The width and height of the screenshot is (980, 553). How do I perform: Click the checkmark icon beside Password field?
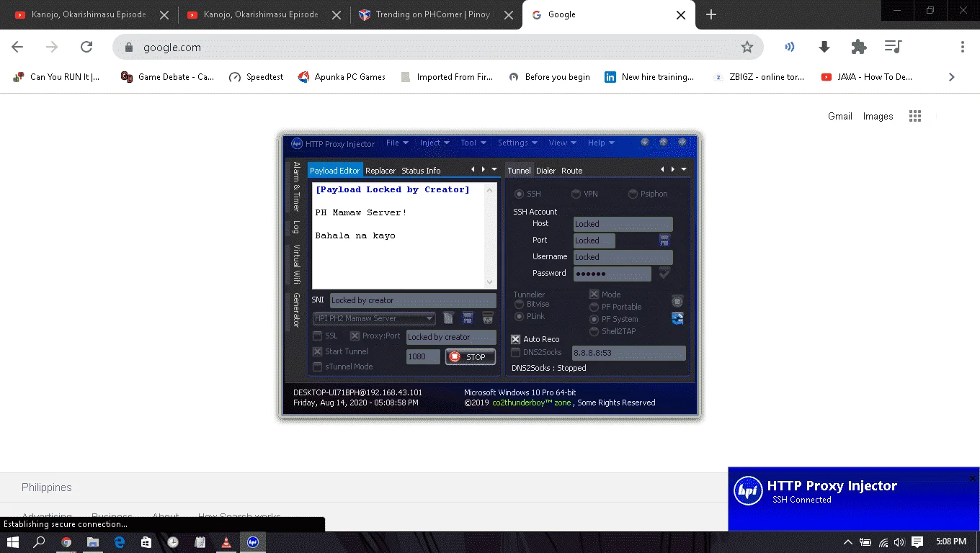coord(664,273)
